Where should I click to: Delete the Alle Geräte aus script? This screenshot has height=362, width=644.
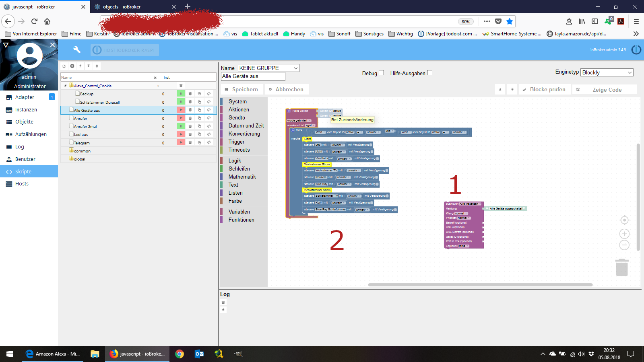(190, 110)
